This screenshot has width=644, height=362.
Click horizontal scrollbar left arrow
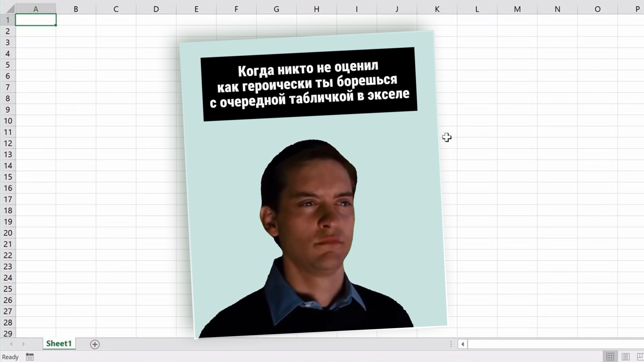tap(463, 344)
